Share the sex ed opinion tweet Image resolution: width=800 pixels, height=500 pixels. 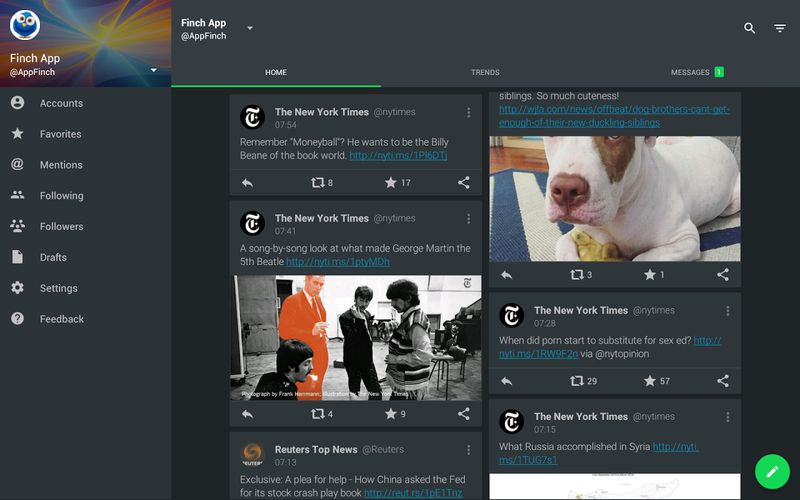722,381
